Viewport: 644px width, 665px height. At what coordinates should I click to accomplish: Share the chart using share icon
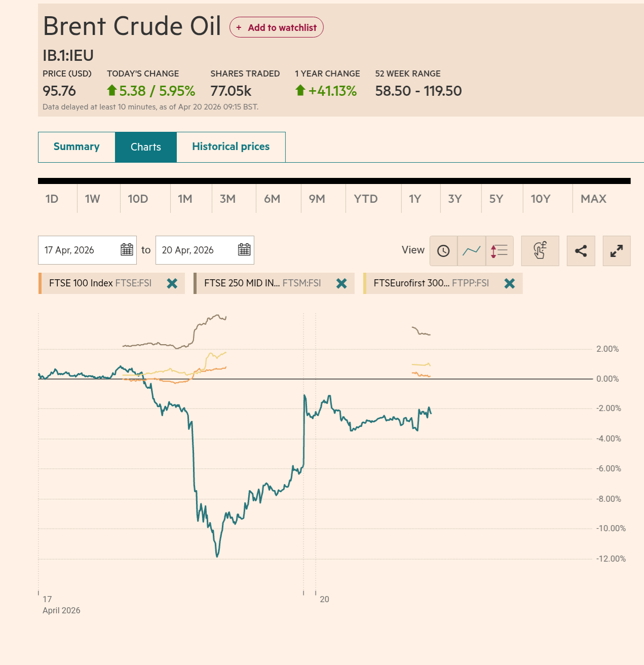[x=581, y=251]
